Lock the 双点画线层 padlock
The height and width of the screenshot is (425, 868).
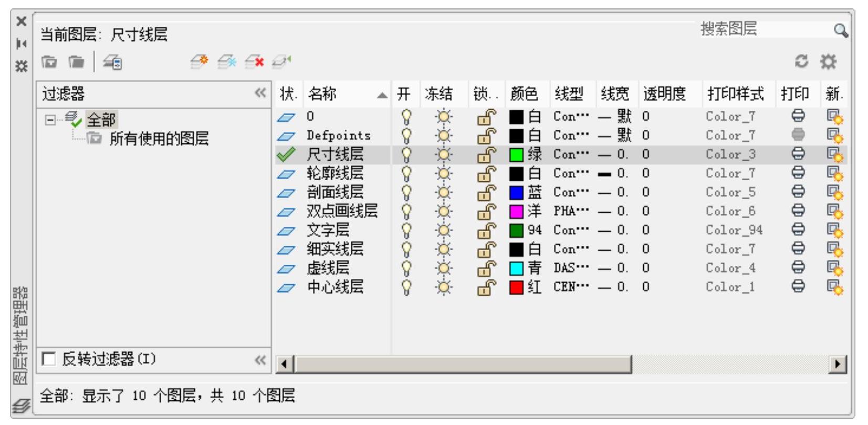486,211
